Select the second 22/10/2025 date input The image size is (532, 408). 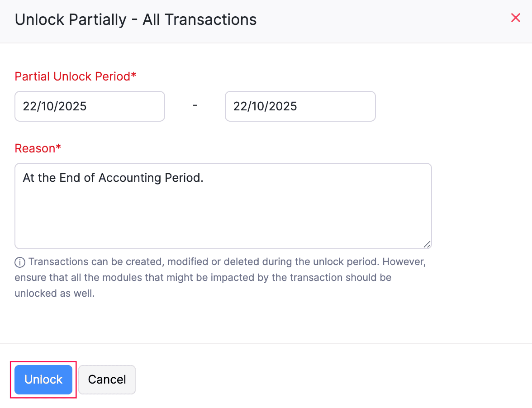coord(300,106)
